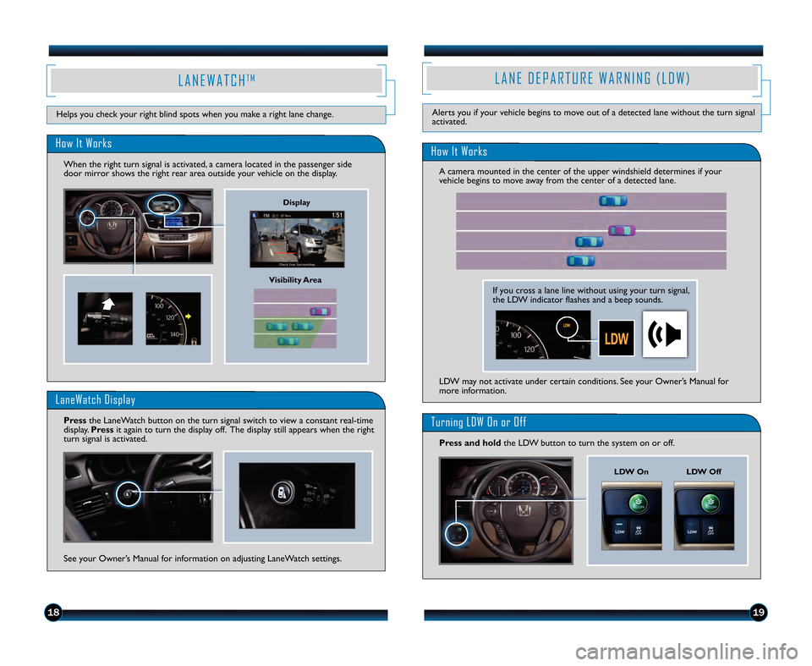Click the orange LDW indicator icon
This screenshot has height=666, width=812.
[x=616, y=339]
